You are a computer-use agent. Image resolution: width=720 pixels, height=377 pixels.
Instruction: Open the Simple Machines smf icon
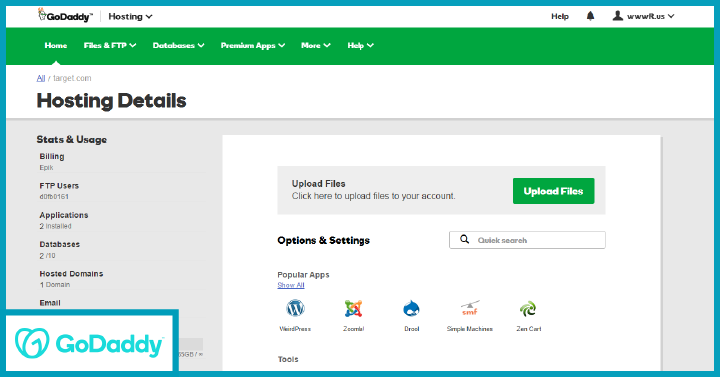pyautogui.click(x=470, y=309)
